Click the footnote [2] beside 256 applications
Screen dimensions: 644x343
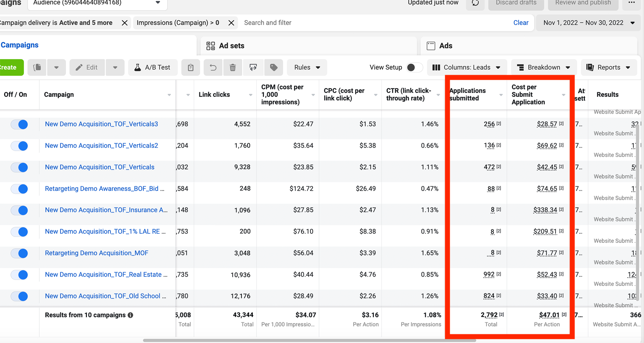click(x=499, y=123)
